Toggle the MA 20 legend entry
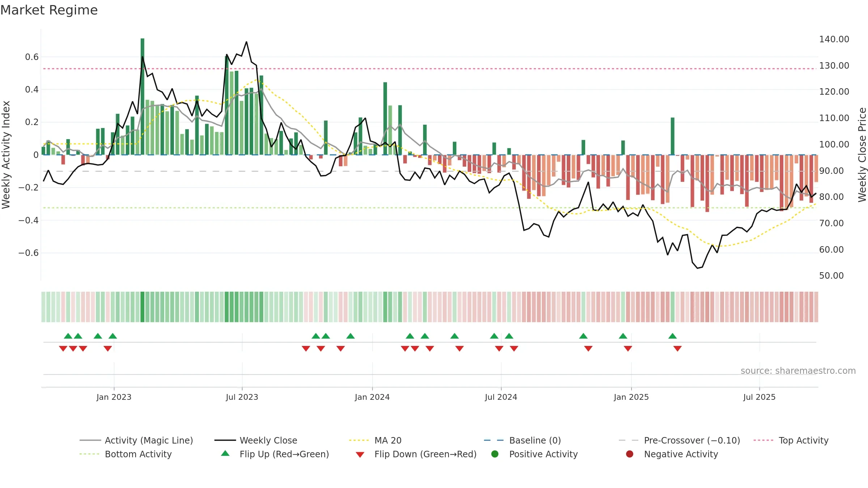This screenshot has width=868, height=488. point(375,440)
